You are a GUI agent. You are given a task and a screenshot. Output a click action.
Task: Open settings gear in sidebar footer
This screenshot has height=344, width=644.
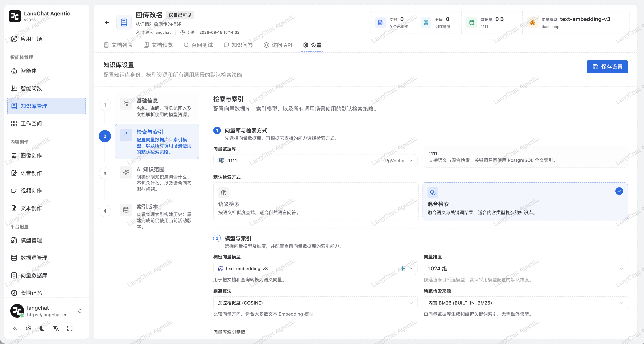tap(28, 328)
